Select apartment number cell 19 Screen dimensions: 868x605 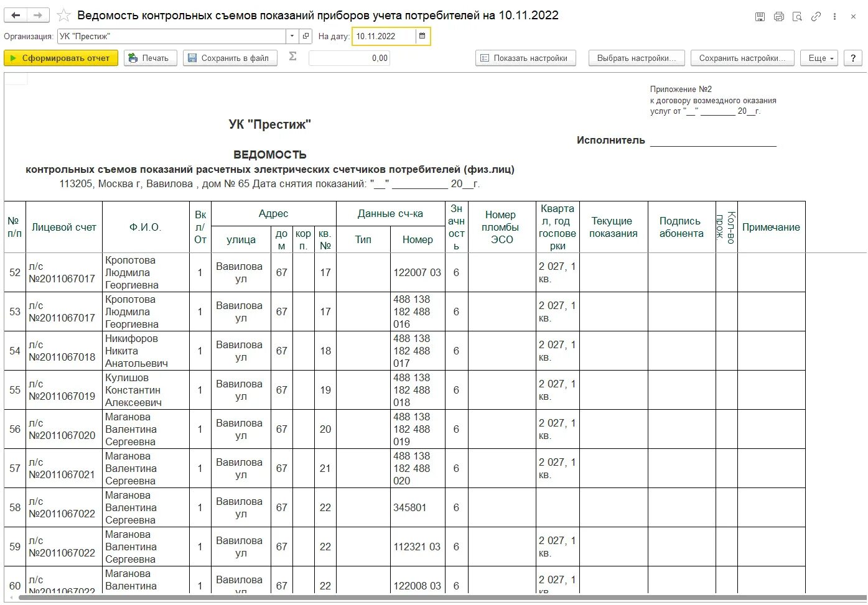(x=325, y=390)
